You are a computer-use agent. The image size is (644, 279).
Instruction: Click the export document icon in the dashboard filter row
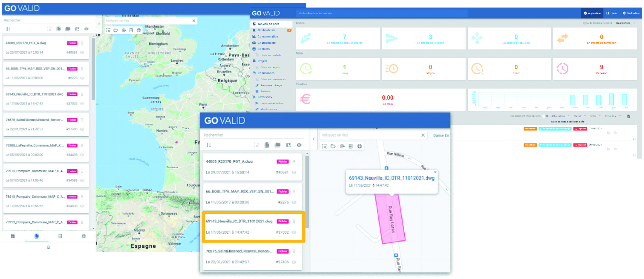click(x=629, y=116)
